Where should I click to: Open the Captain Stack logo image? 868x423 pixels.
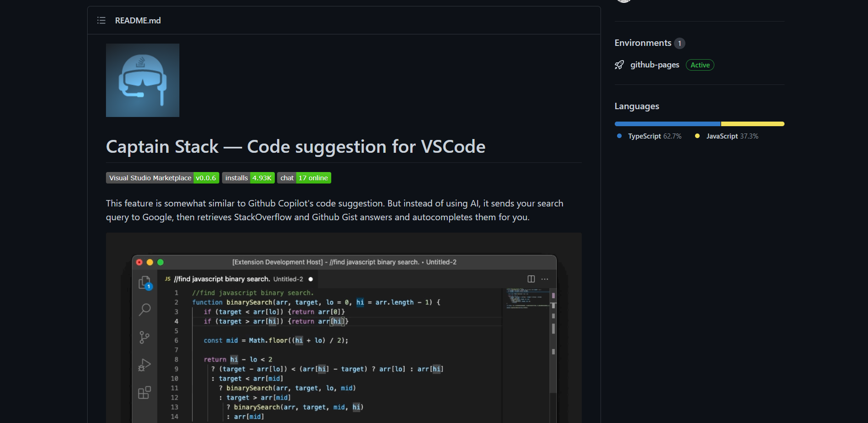143,80
